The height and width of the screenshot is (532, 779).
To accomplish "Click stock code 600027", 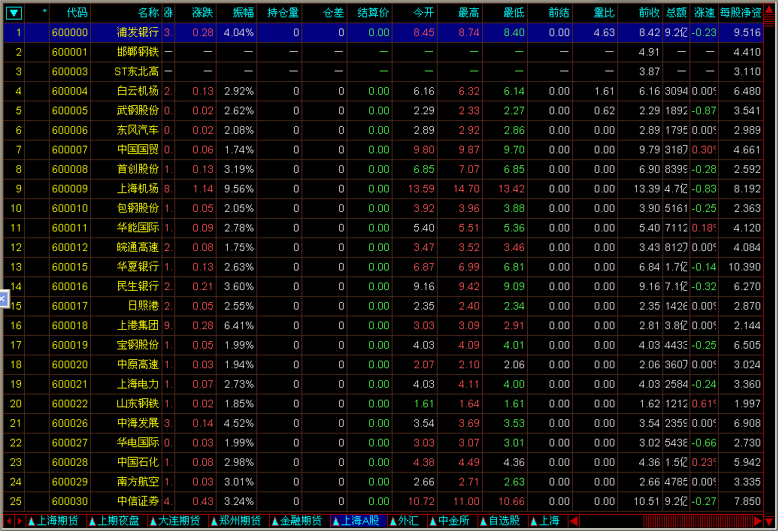I will pyautogui.click(x=70, y=443).
